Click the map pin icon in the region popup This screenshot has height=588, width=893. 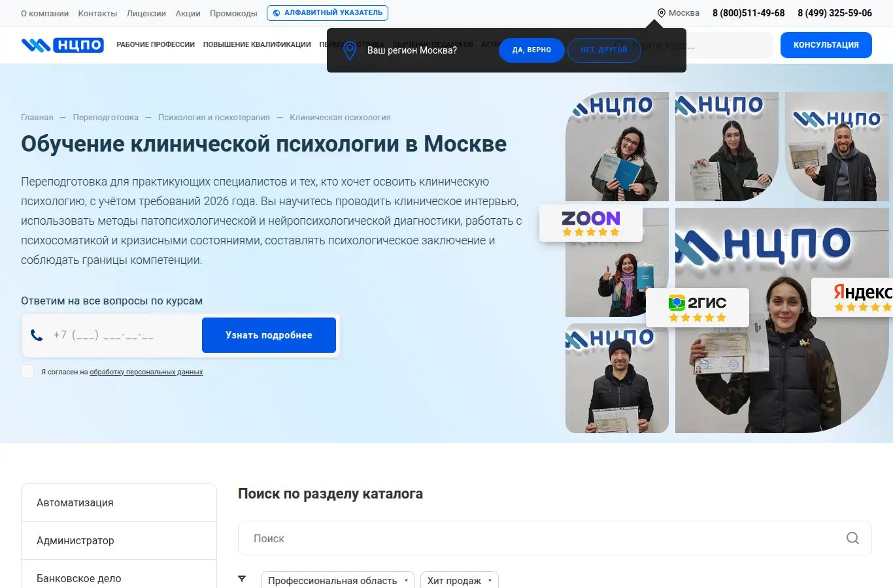(x=350, y=50)
